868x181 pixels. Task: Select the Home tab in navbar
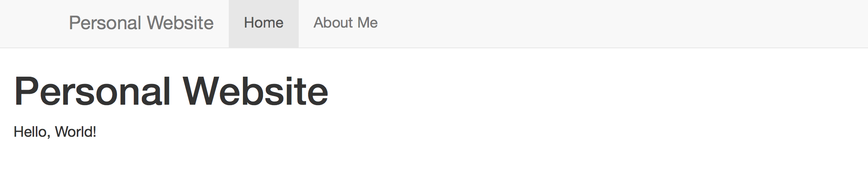tap(263, 23)
